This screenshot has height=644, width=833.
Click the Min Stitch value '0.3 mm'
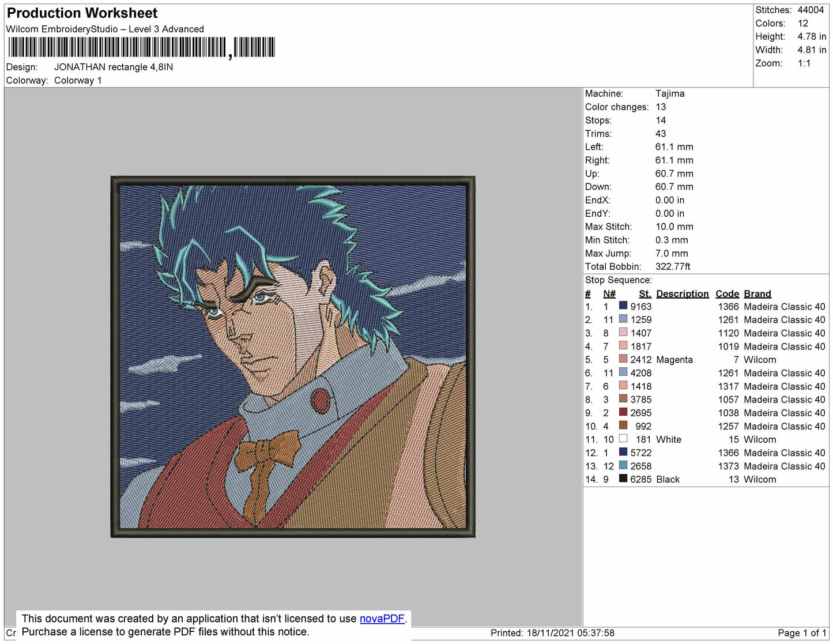672,240
